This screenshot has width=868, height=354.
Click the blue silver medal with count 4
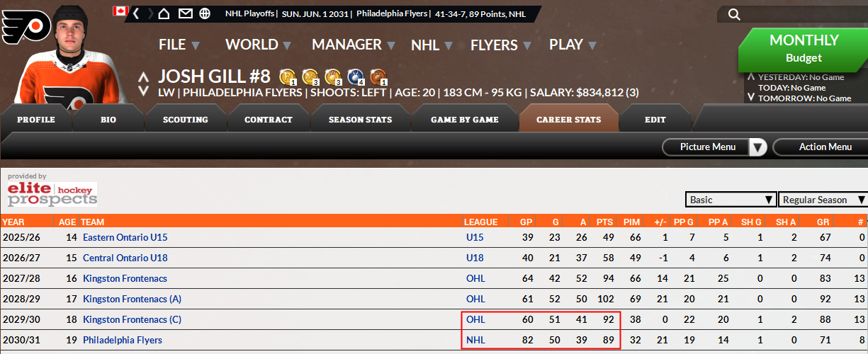coord(356,76)
